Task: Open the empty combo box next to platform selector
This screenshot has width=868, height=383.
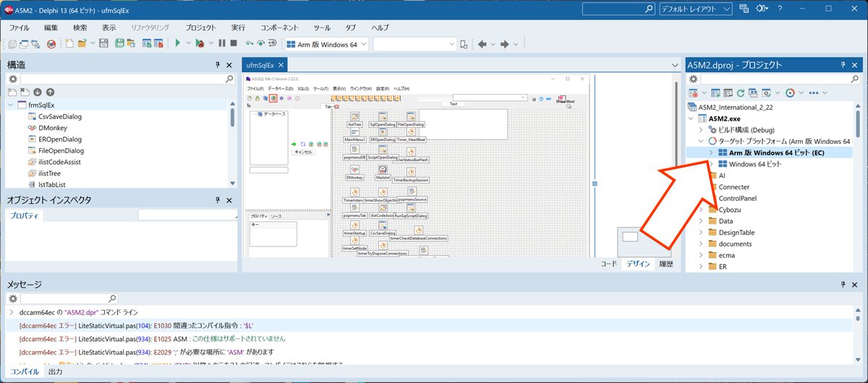Action: point(414,44)
